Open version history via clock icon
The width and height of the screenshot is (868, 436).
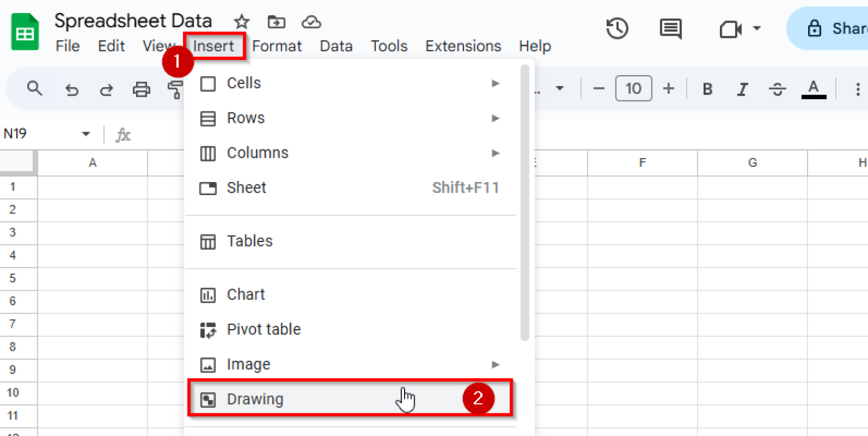617,28
